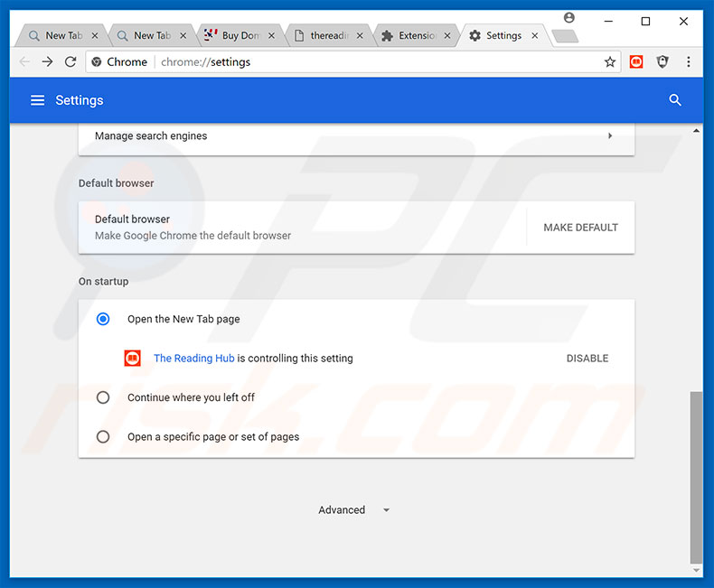Close the second New Tab
714x588 pixels.
pyautogui.click(x=183, y=35)
